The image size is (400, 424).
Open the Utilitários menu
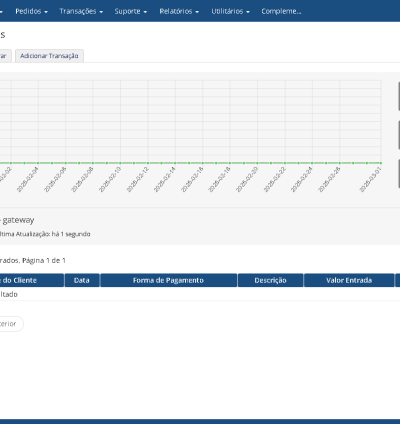point(230,11)
